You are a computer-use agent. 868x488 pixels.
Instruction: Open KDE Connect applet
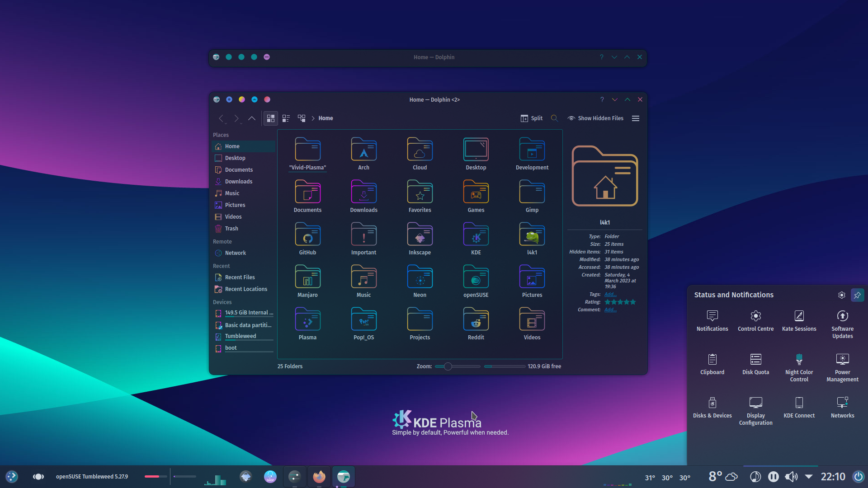[799, 408]
